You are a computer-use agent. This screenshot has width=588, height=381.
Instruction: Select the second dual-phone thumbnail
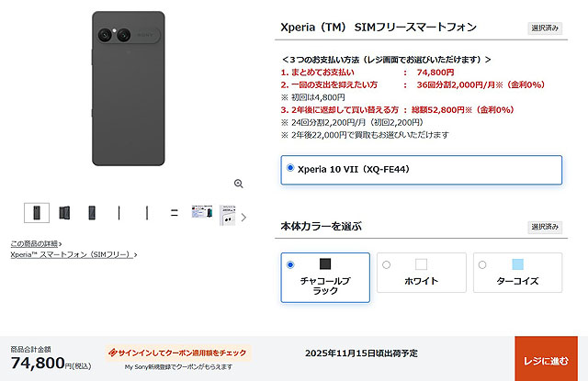click(64, 213)
